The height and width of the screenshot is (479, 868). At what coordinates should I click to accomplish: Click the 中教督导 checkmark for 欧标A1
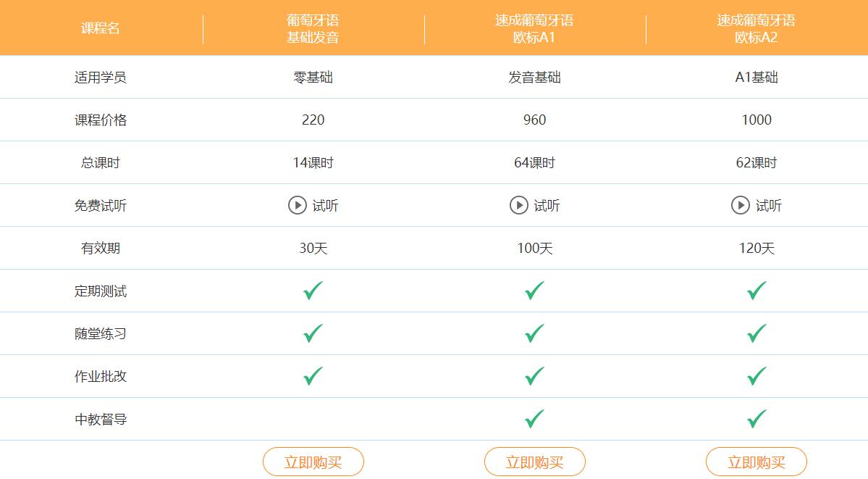pos(532,418)
